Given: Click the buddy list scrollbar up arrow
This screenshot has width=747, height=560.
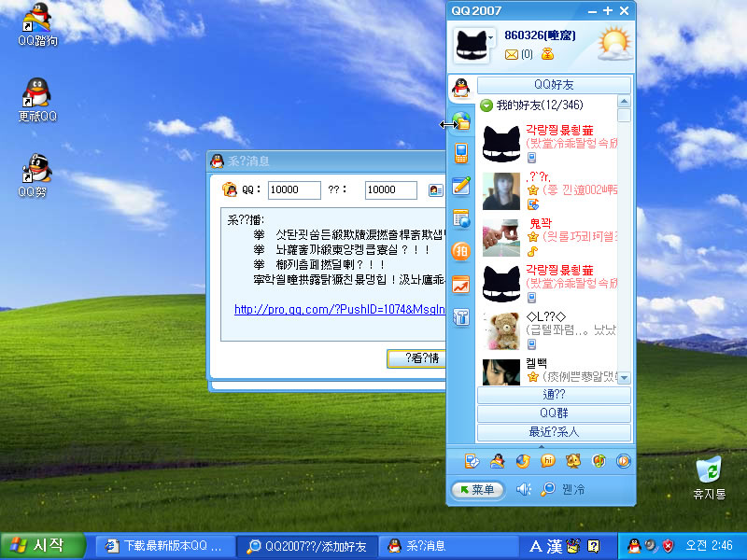Looking at the screenshot, I should [x=624, y=102].
